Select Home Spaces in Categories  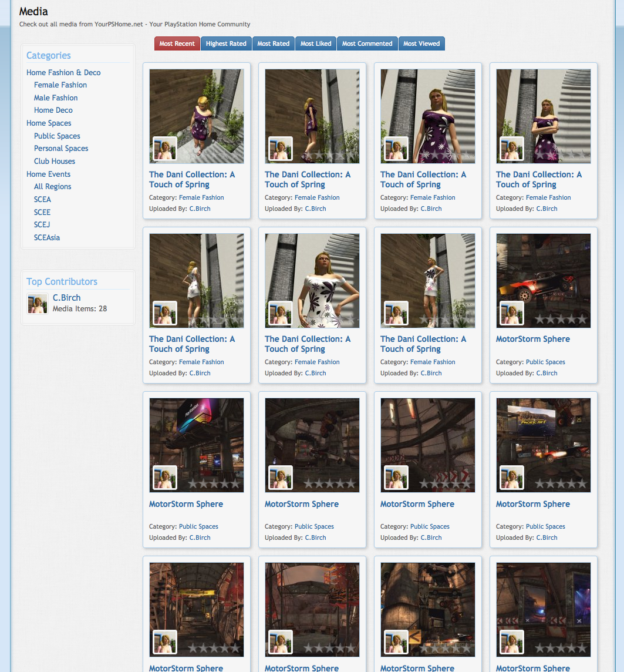(x=49, y=123)
